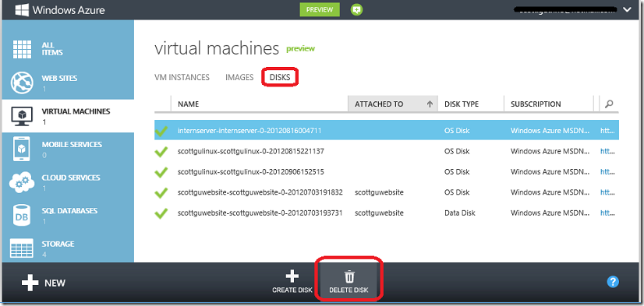Click the green 'preview' label beside title
This screenshot has height=306, width=644.
300,49
